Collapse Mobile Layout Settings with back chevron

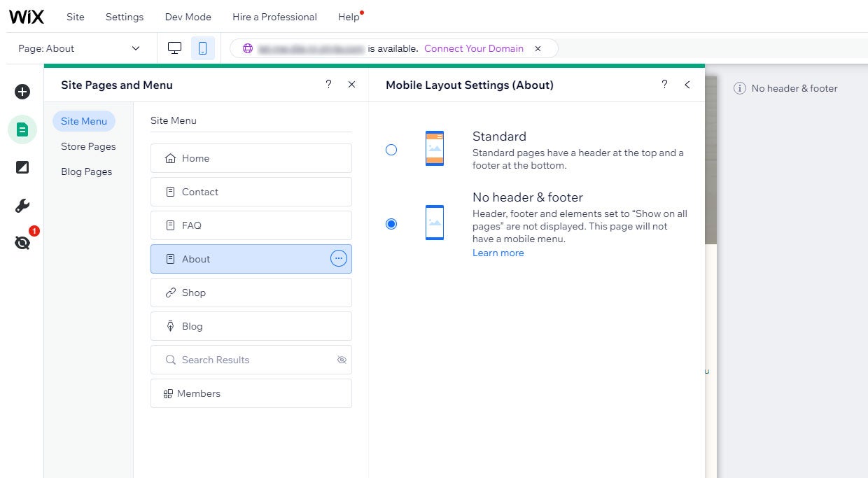pyautogui.click(x=687, y=85)
